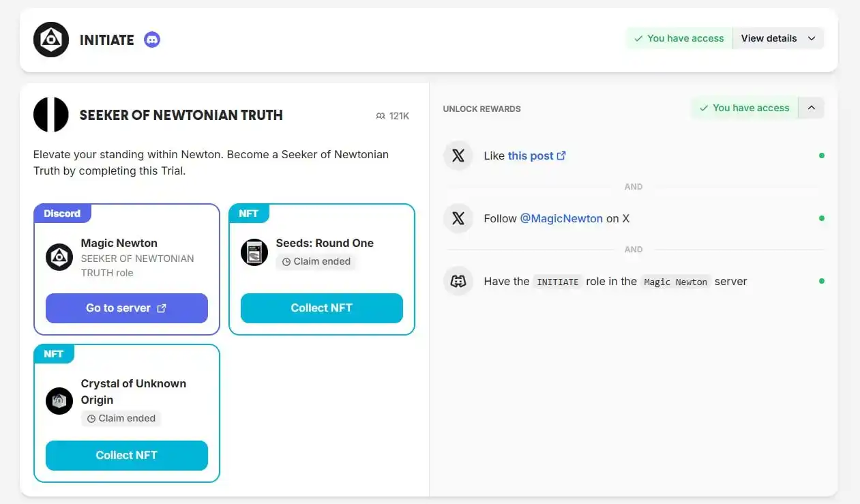Click the Seeker of Newtonian Truth role avatar
Image resolution: width=860 pixels, height=504 pixels.
[x=51, y=115]
